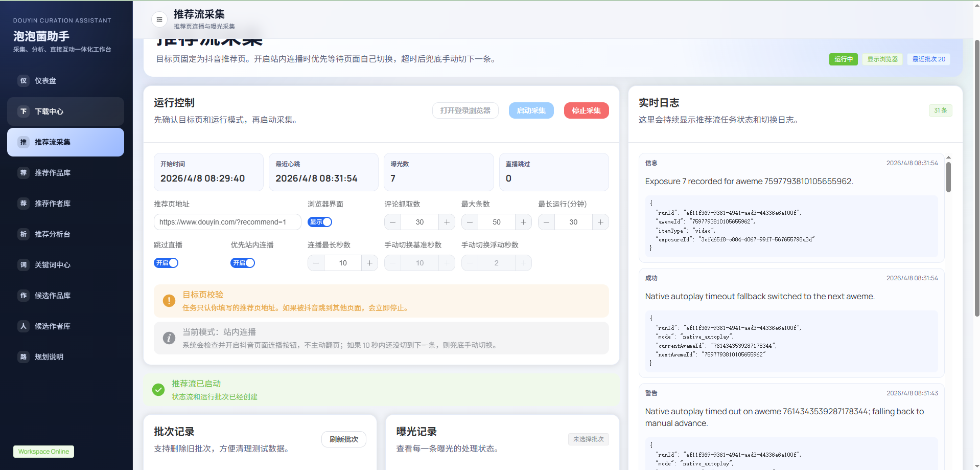
Task: Click the red 停止采集 button
Action: (x=587, y=110)
